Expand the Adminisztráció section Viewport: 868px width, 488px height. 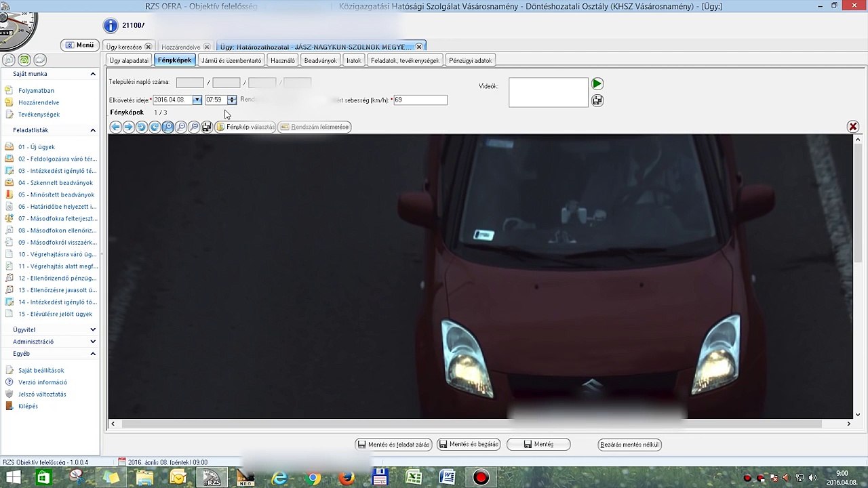pyautogui.click(x=93, y=342)
